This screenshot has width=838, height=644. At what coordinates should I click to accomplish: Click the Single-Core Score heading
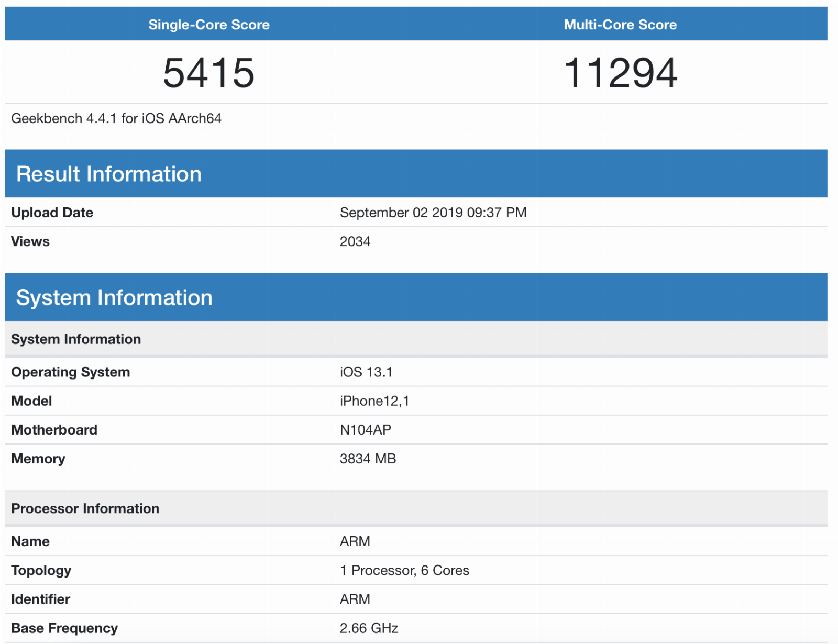[x=209, y=25]
